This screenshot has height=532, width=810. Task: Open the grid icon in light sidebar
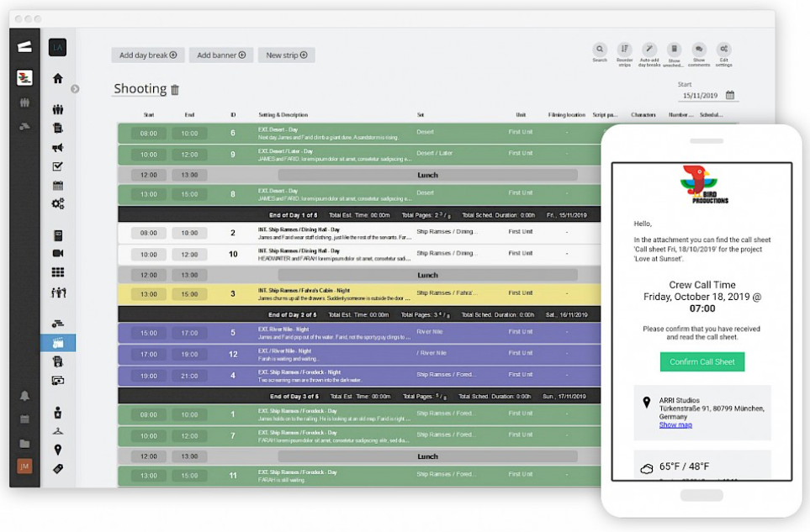(58, 272)
